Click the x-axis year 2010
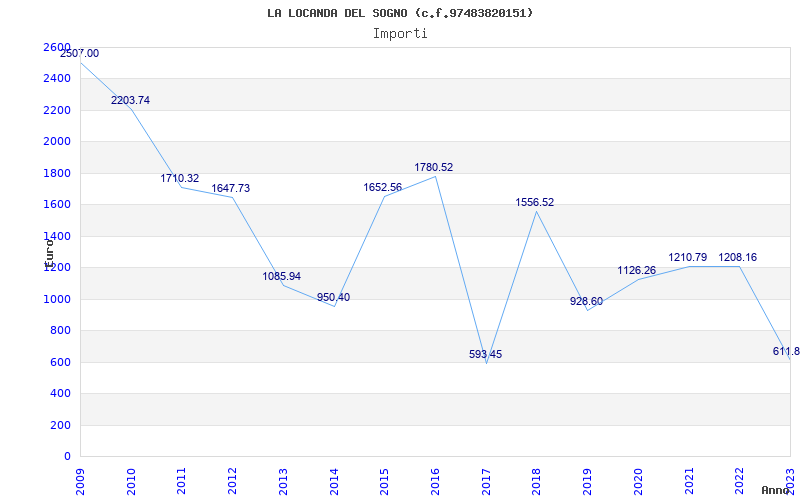The height and width of the screenshot is (500, 800). click(131, 482)
